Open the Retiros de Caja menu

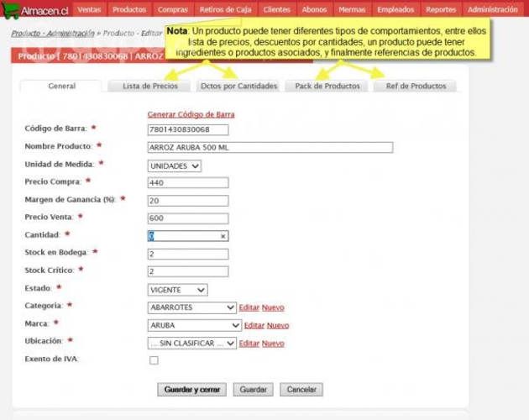(x=225, y=9)
